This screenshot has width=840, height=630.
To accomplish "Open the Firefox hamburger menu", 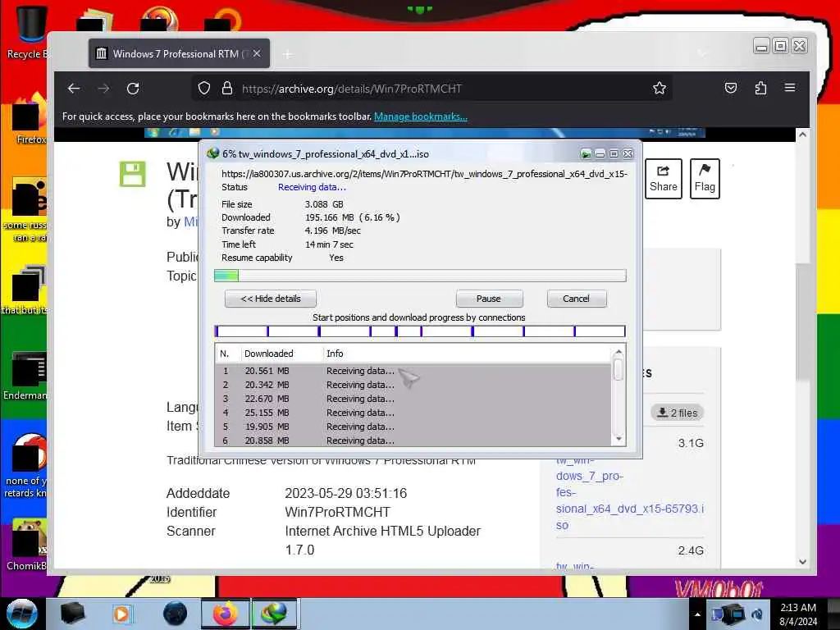I will tap(790, 87).
